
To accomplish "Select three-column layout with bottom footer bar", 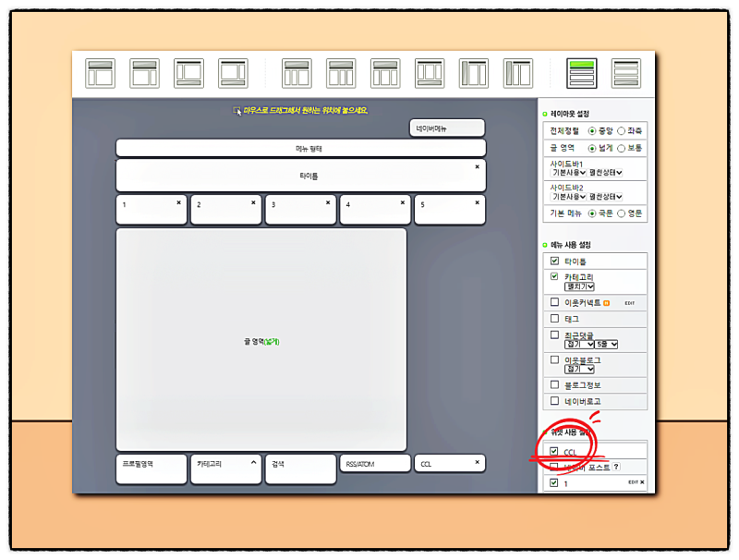I will [x=430, y=74].
